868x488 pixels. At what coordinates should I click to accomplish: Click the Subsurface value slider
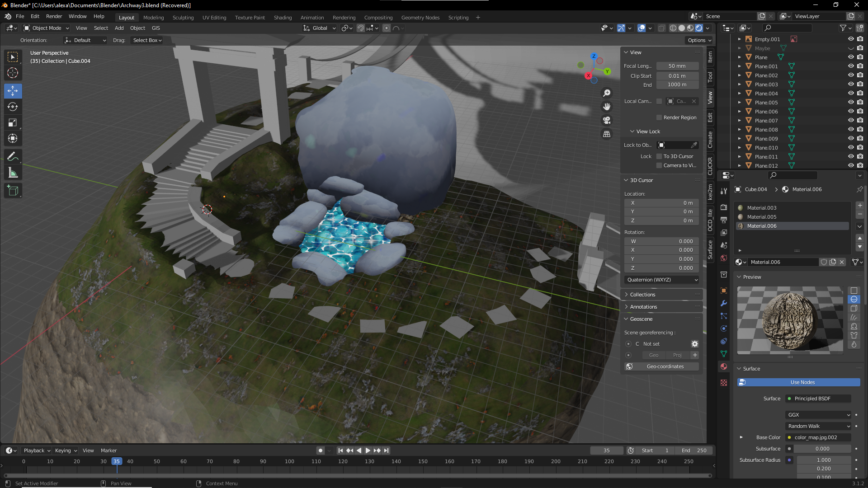coord(822,449)
